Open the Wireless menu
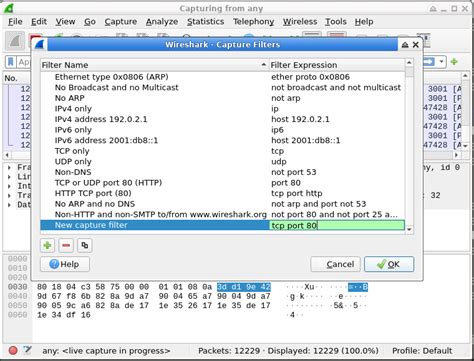The height and width of the screenshot is (361, 474). [300, 22]
